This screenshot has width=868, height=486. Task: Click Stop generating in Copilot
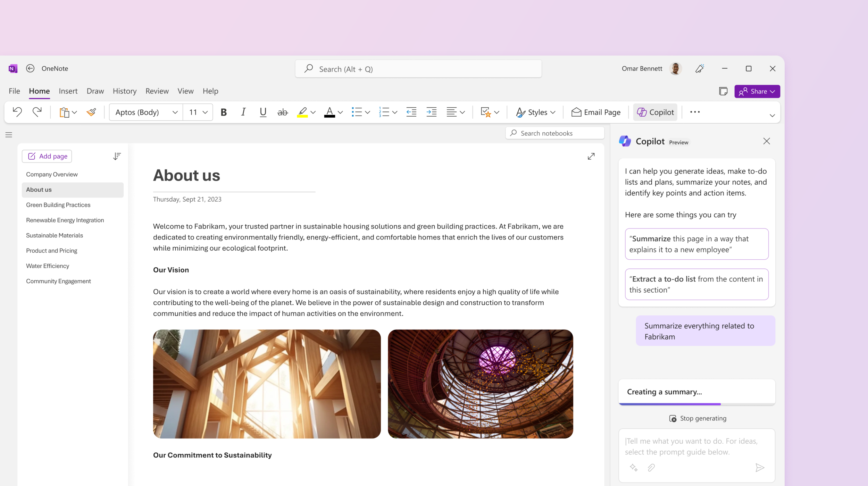pos(697,418)
